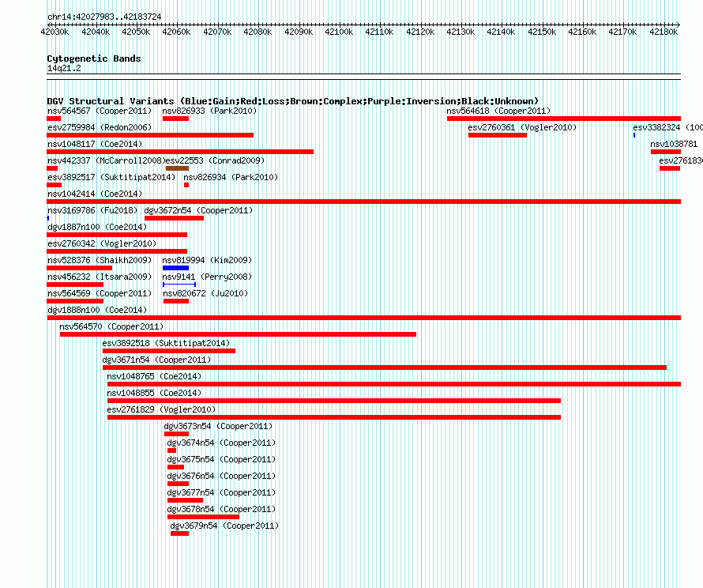Click the nsv564567 (Cooper2011) variant label
The image size is (703, 588).
click(100, 111)
